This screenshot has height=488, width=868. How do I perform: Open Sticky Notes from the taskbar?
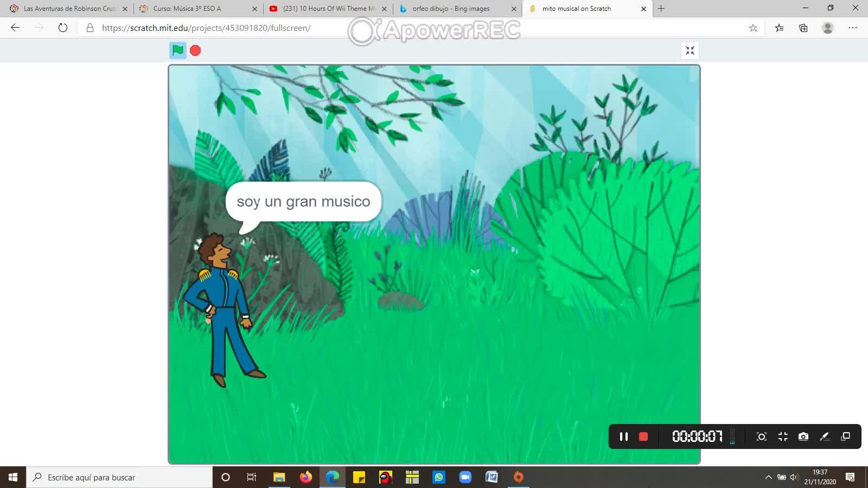tap(359, 477)
